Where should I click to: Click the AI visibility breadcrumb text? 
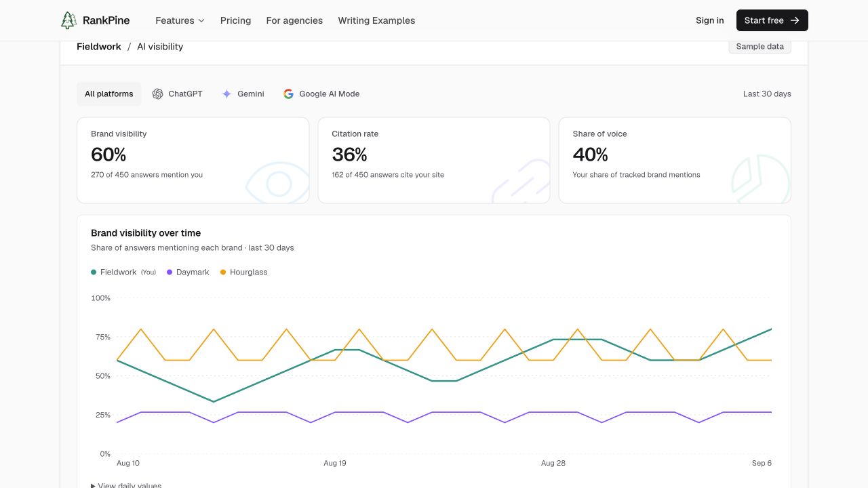pos(160,47)
